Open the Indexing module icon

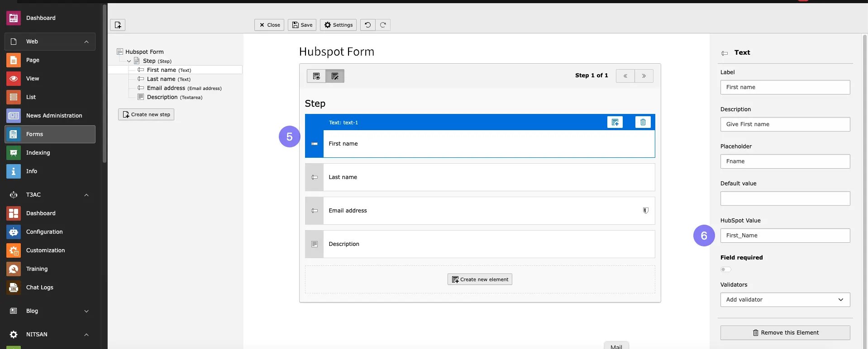[x=14, y=153]
